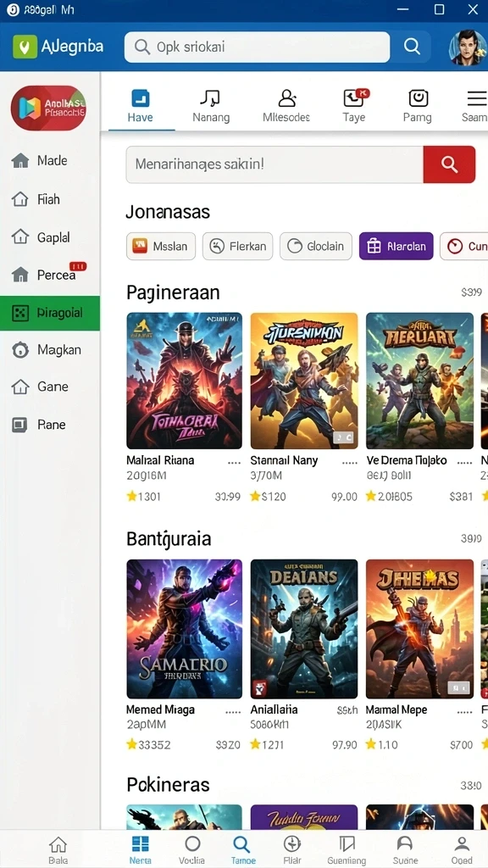Viewport: 488px width, 868px height.
Task: Open the user avatar profile picture
Action: click(x=468, y=47)
